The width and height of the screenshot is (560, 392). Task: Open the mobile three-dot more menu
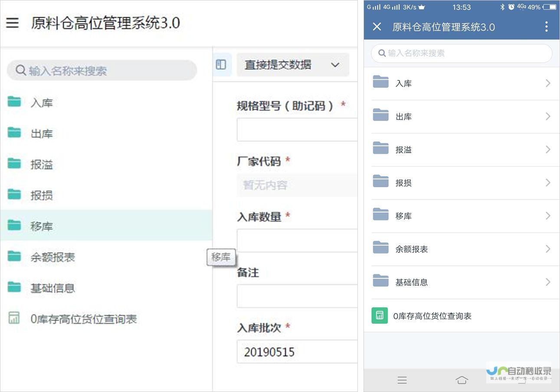tap(546, 26)
